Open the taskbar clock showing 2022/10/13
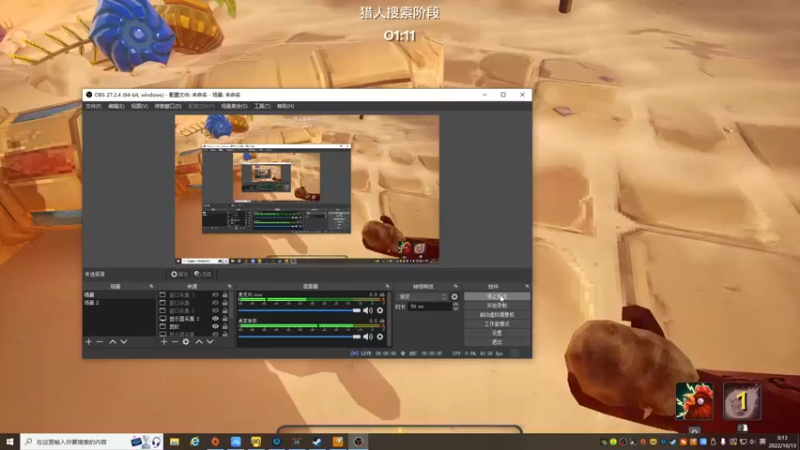The image size is (800, 450). point(782,442)
